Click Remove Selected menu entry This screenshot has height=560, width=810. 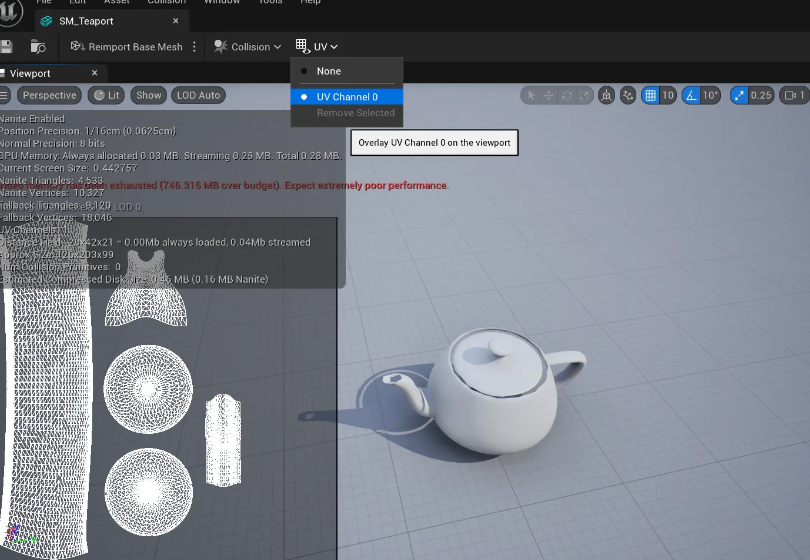coord(347,113)
